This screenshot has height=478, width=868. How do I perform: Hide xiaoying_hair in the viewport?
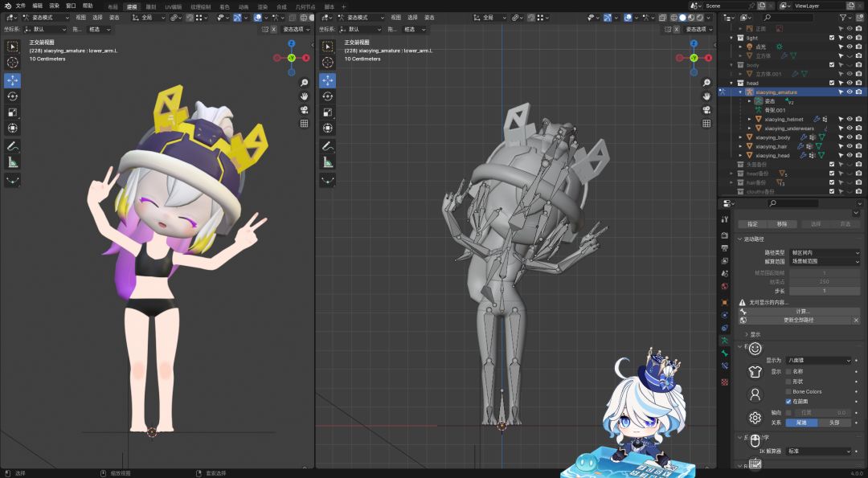(849, 146)
